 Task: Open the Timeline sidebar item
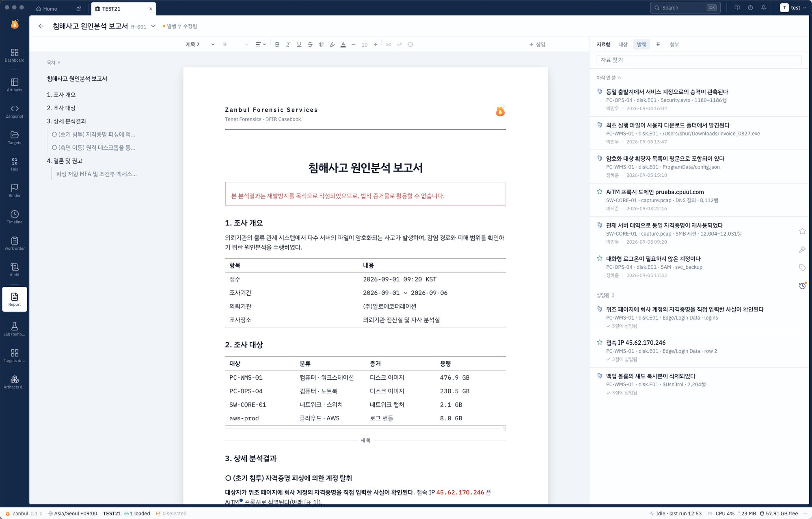pos(15,217)
